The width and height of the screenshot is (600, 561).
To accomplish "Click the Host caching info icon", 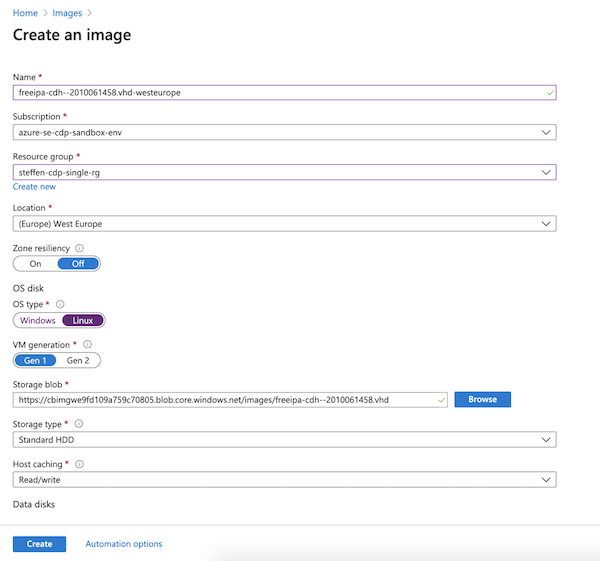I will click(79, 464).
